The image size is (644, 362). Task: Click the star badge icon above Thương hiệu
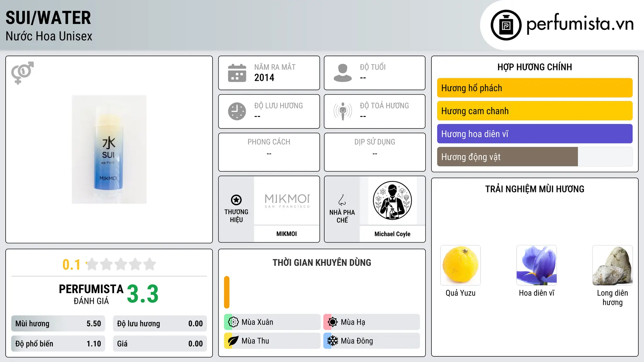pyautogui.click(x=236, y=200)
